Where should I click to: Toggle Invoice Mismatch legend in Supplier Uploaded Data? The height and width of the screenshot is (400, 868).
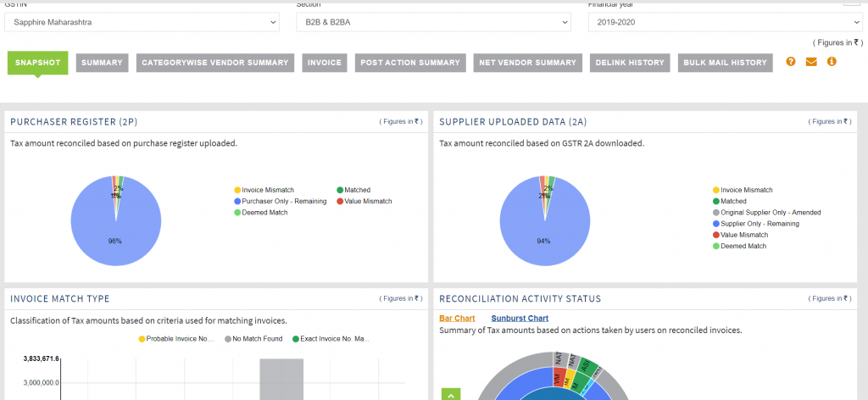click(x=743, y=190)
